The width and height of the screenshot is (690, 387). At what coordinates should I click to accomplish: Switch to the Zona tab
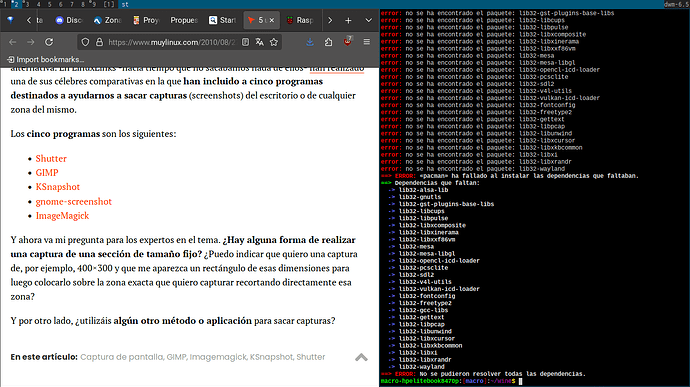(107, 20)
